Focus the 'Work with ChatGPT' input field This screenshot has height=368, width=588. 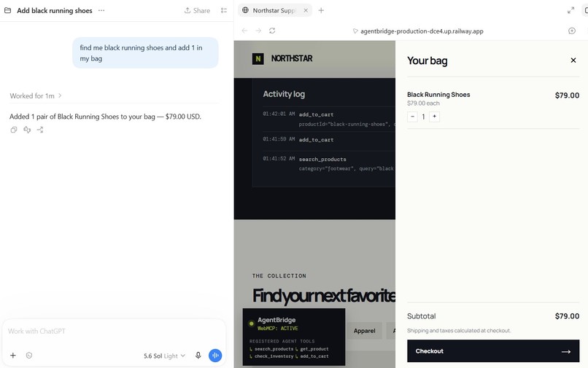pos(112,332)
